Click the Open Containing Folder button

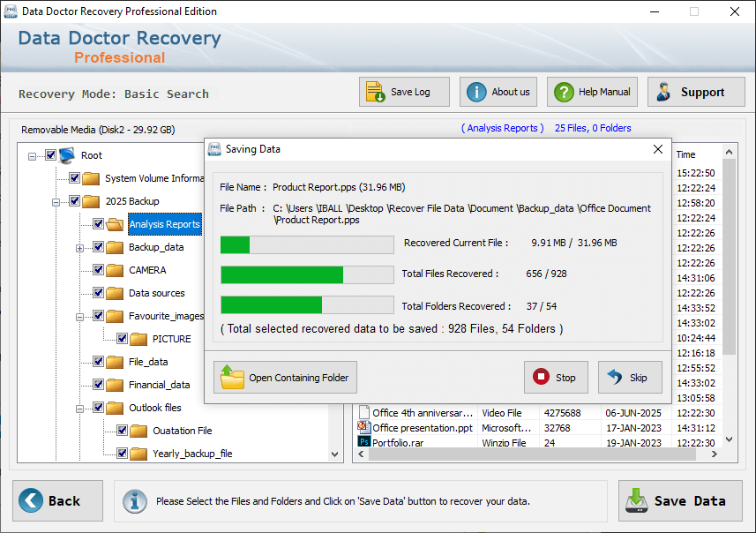tap(286, 377)
